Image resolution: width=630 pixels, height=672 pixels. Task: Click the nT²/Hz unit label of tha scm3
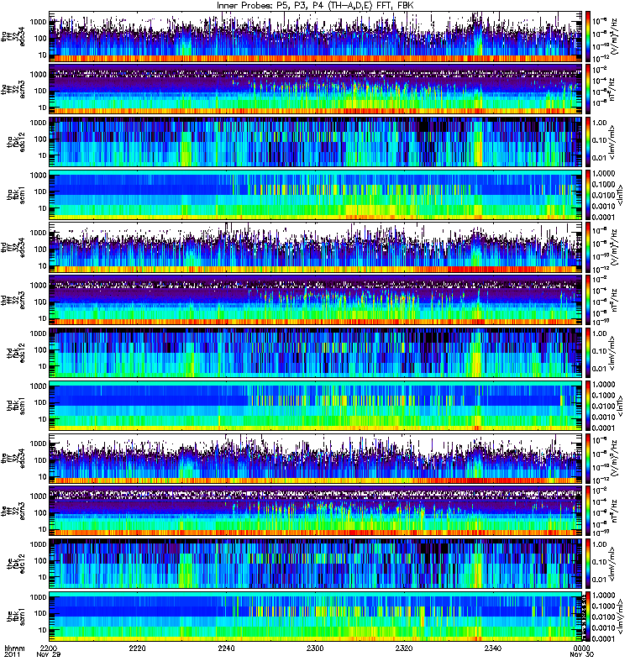(x=612, y=89)
